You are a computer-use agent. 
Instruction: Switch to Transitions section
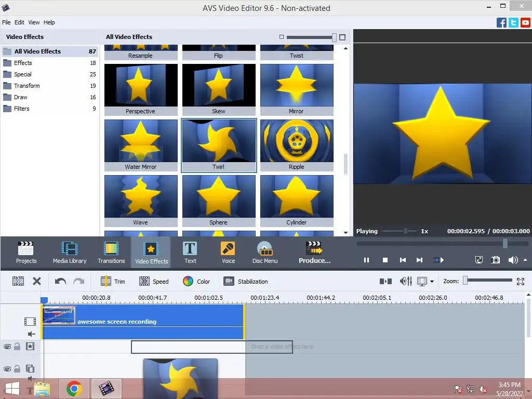click(x=111, y=252)
